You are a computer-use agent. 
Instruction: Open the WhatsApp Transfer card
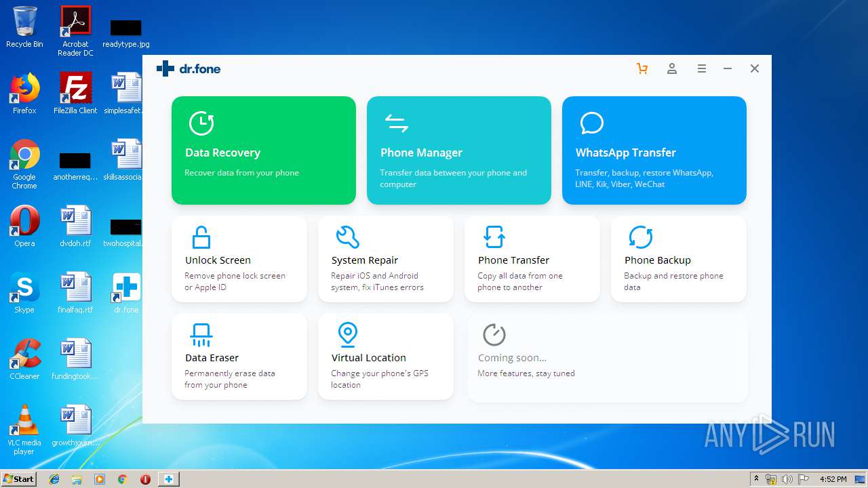point(654,150)
